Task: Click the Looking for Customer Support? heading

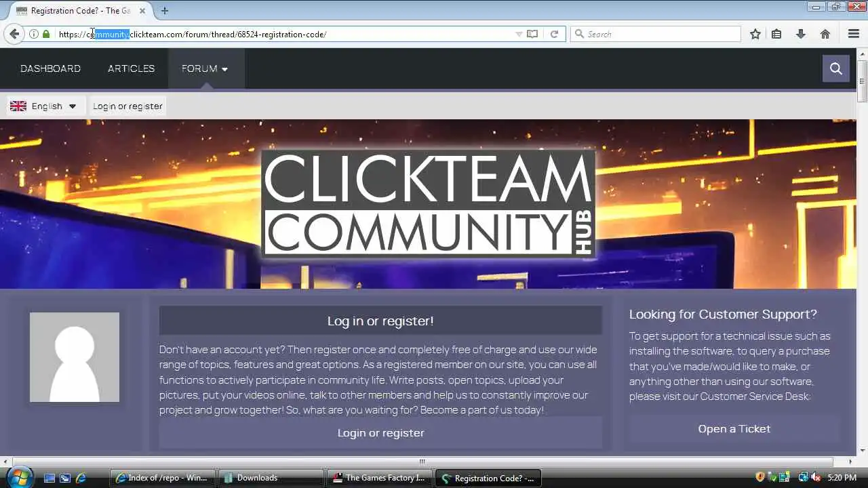Action: pos(723,314)
